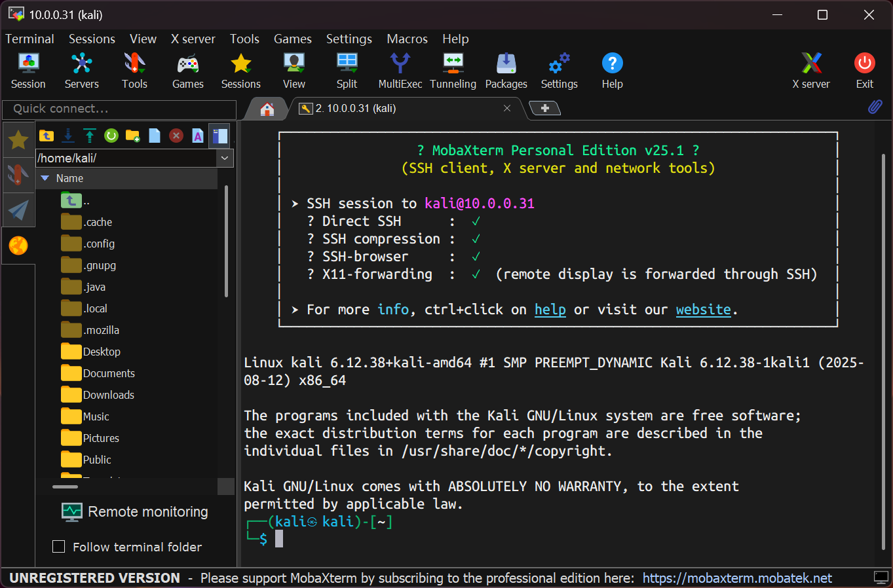Start a new Session
Viewport: 893px width, 588px height.
28,69
